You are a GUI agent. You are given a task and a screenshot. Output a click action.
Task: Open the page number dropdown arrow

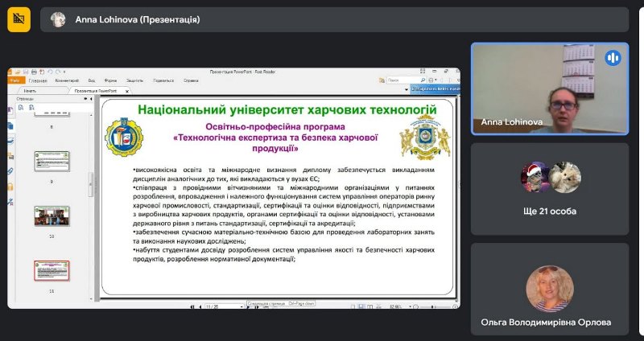[242, 306]
